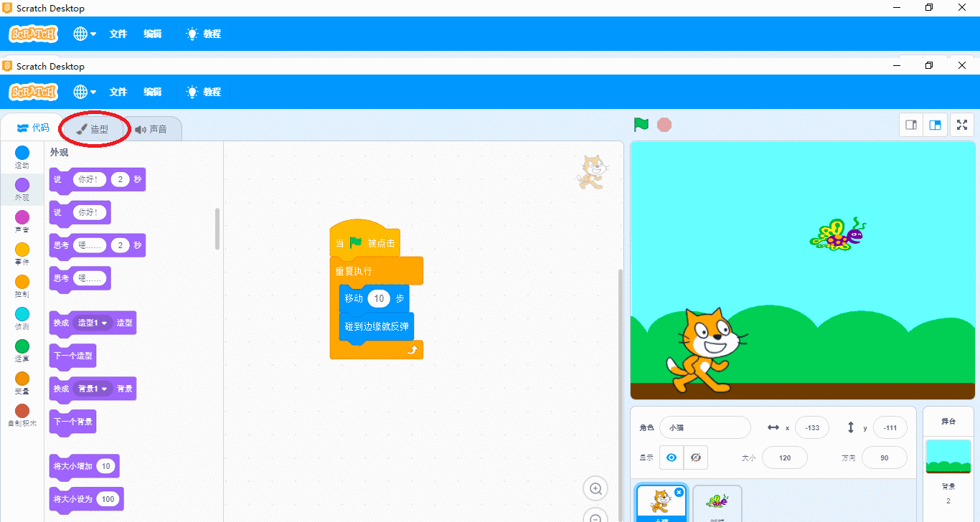This screenshot has width=980, height=522.
Task: Click the 将大小设为 100 block
Action: pyautogui.click(x=86, y=499)
